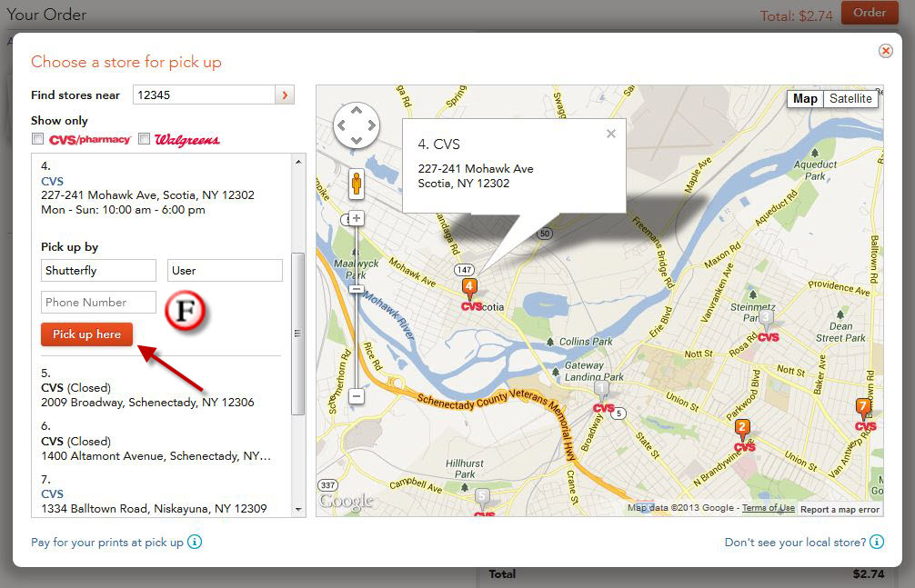Image resolution: width=915 pixels, height=588 pixels.
Task: Click the map zoom in plus button
Action: click(x=357, y=218)
